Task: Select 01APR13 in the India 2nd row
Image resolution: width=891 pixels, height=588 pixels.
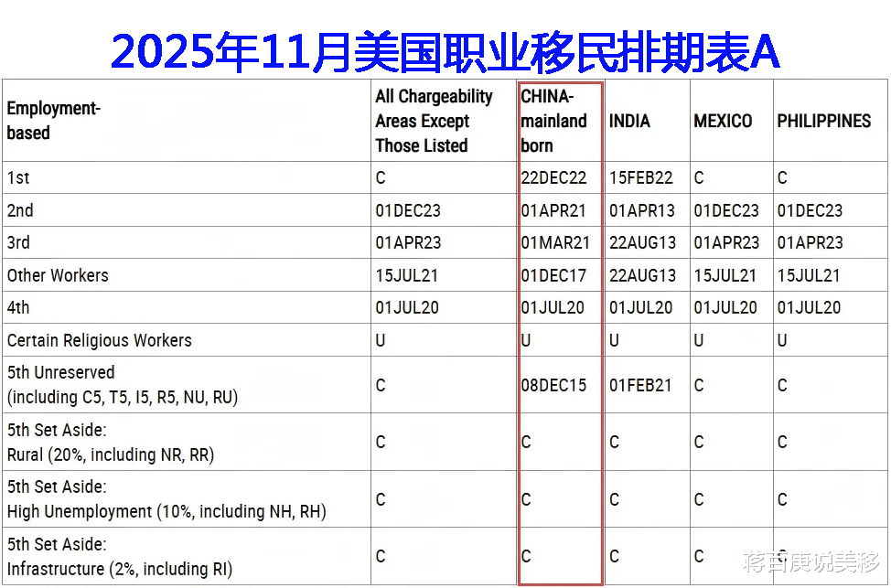Action: [642, 210]
